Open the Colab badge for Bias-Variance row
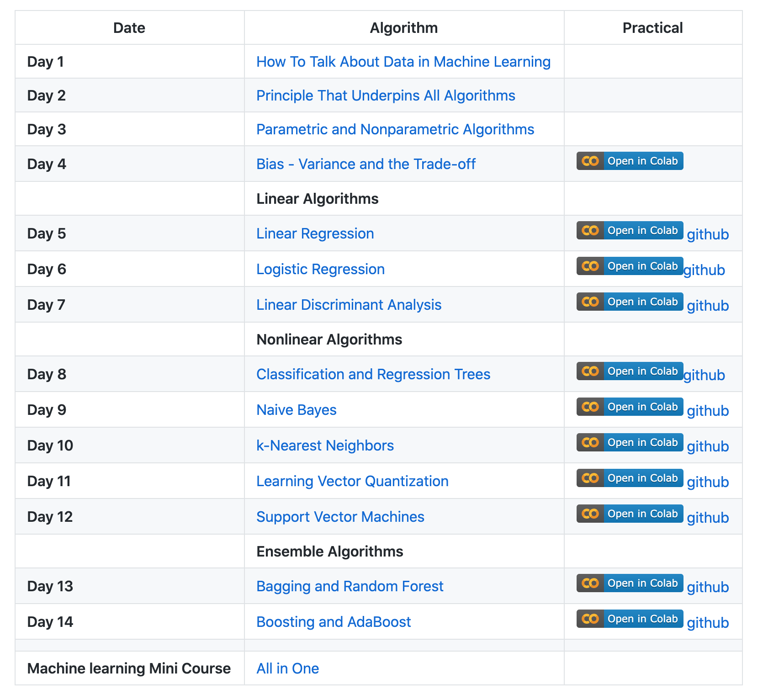Screen dimensions: 763x700 point(629,161)
